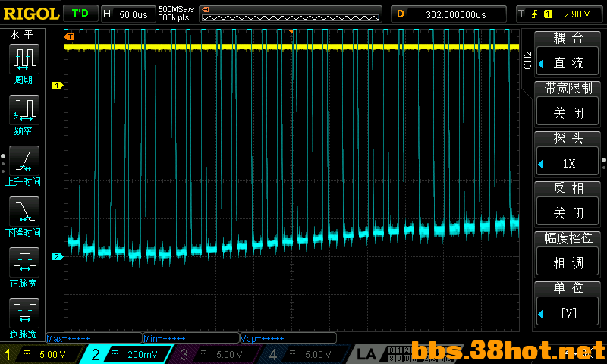
Task: Select the 周期 (period) measurement icon
Action: [x=24, y=59]
